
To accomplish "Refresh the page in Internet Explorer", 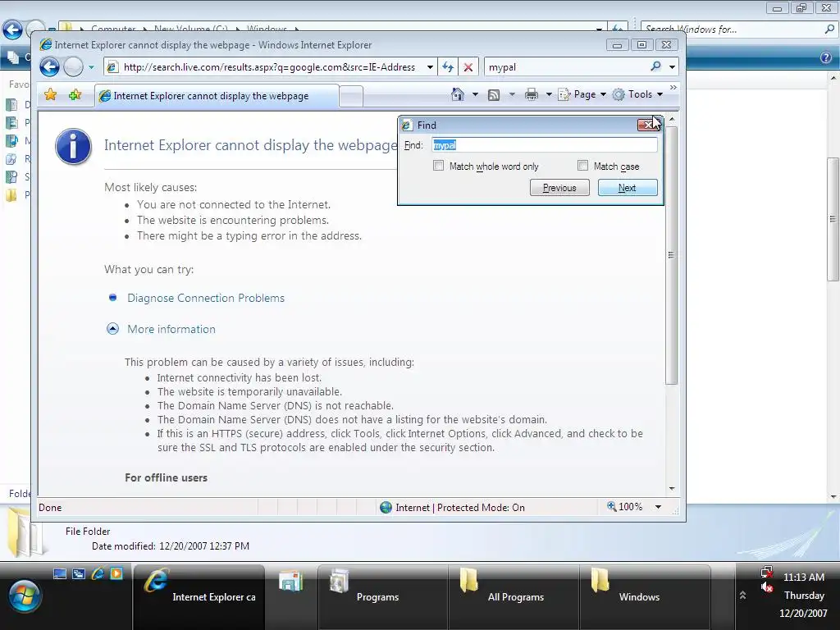I will coord(448,67).
